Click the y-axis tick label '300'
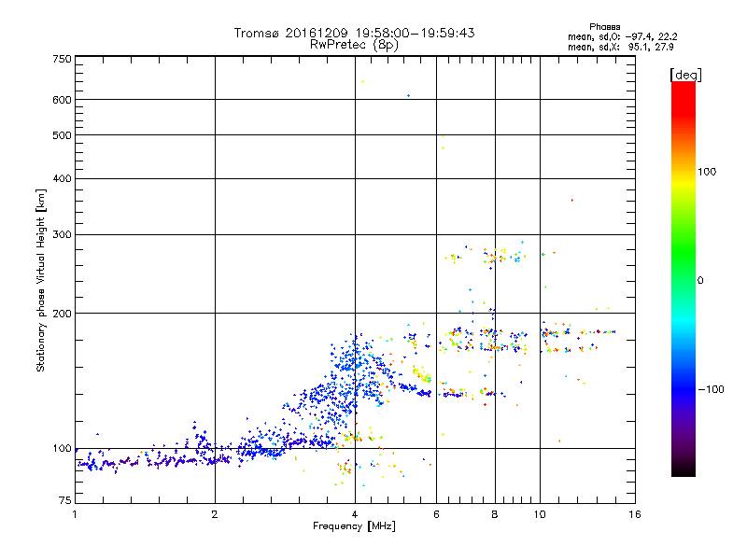The height and width of the screenshot is (560, 747). 62,234
